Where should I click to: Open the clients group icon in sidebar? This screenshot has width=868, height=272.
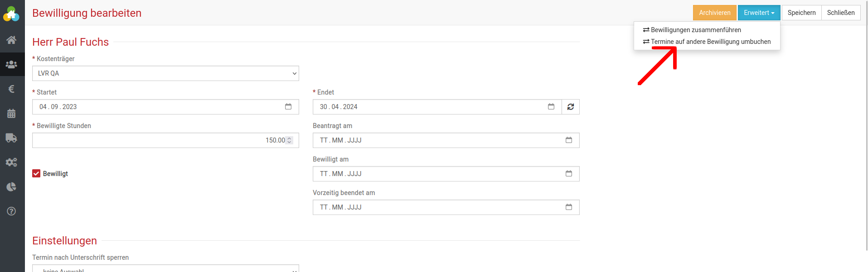coord(12,65)
